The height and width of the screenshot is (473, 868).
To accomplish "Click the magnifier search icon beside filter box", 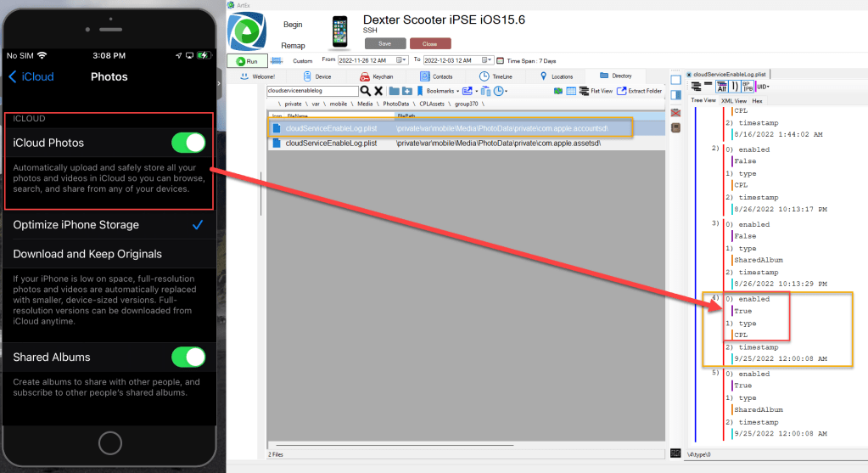I will (366, 91).
